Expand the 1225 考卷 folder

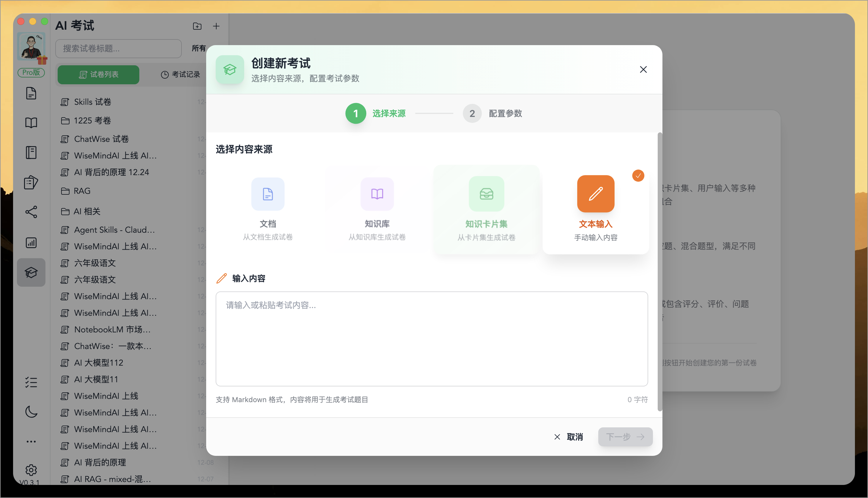92,121
